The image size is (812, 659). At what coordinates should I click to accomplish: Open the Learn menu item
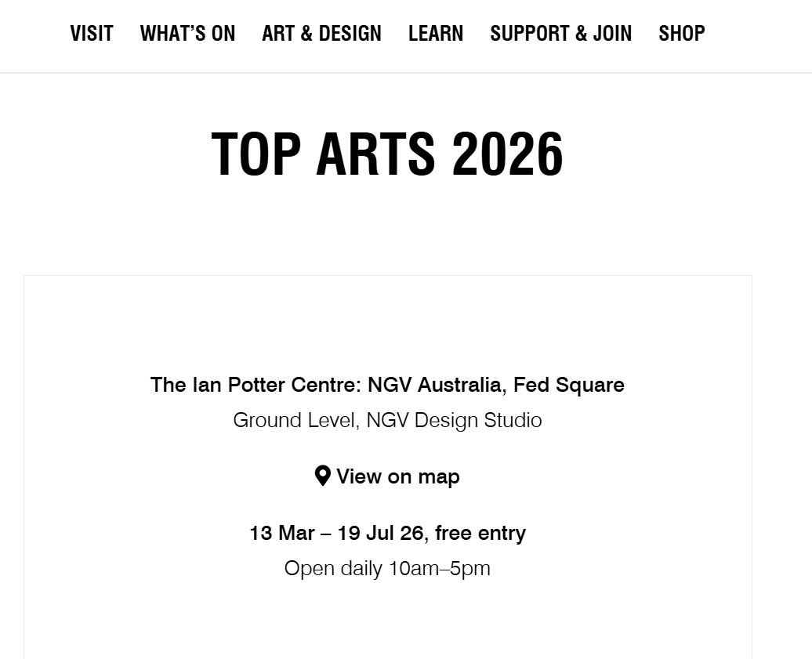coord(436,34)
